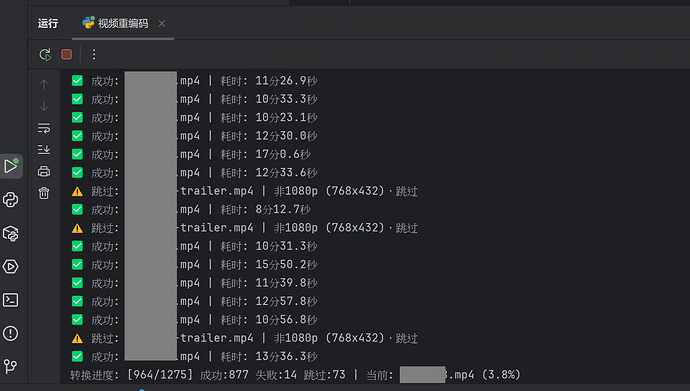Click the line with 10分31.3秒

[x=194, y=246]
